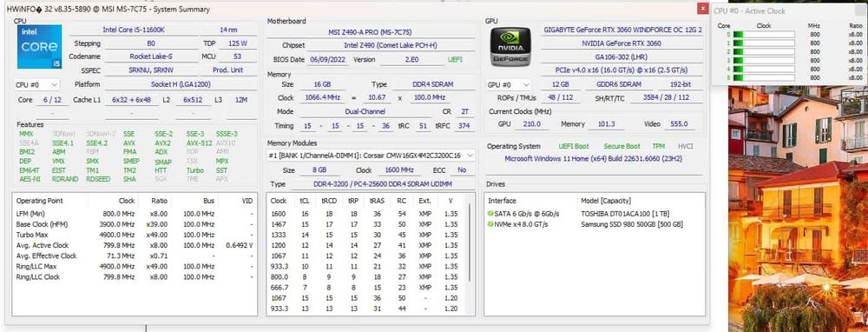The image size is (868, 332).
Task: Click the NVIDIA GeForce logo
Action: click(510, 47)
